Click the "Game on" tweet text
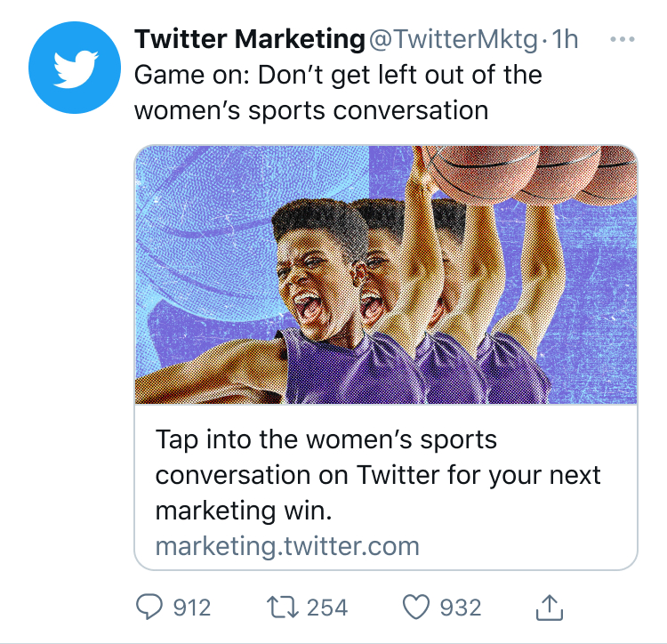This screenshot has width=667, height=644. [338, 92]
